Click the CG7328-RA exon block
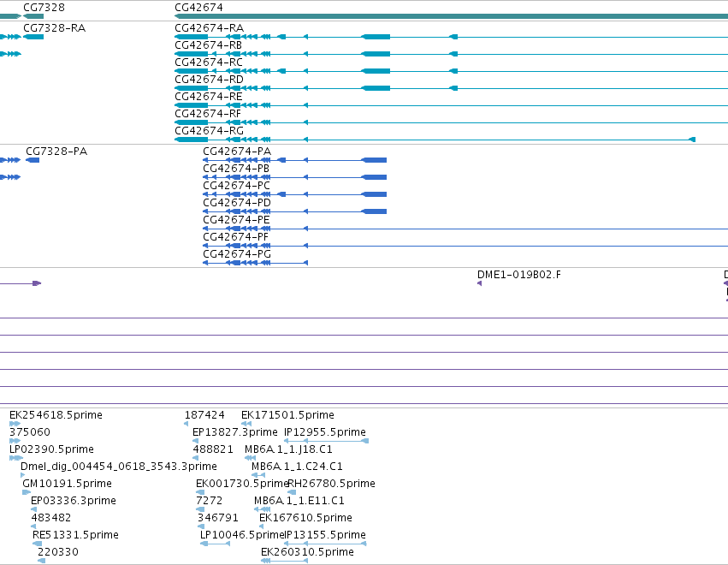Screen dimensions: 728x565 [x=33, y=37]
